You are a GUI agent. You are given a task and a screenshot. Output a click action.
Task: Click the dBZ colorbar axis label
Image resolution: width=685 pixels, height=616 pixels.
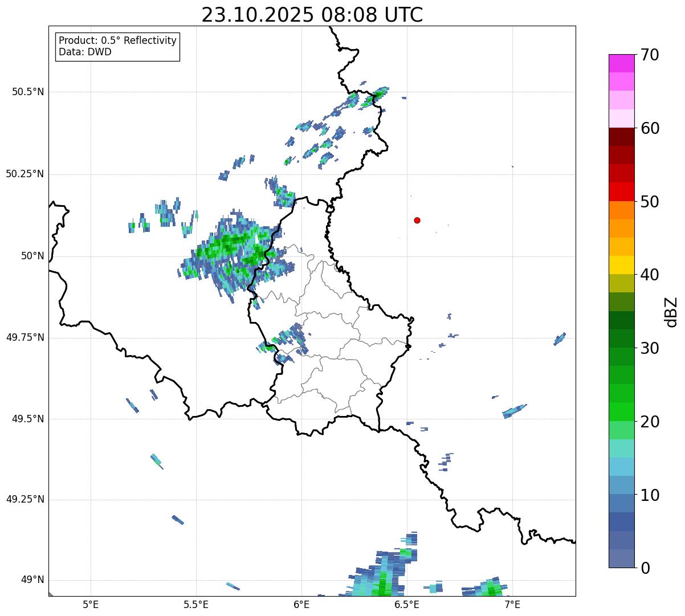pos(671,312)
